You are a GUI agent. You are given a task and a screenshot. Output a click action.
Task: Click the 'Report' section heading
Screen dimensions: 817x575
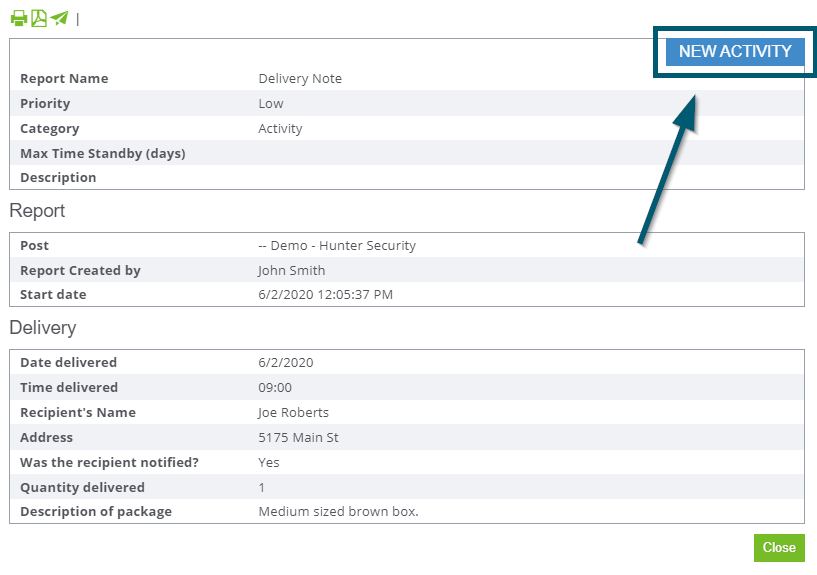tap(37, 210)
